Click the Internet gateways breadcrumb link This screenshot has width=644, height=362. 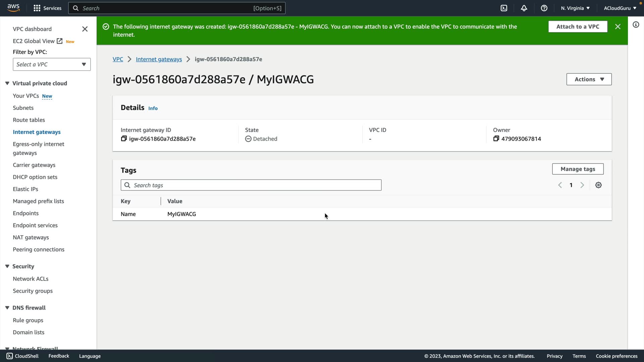(x=159, y=59)
